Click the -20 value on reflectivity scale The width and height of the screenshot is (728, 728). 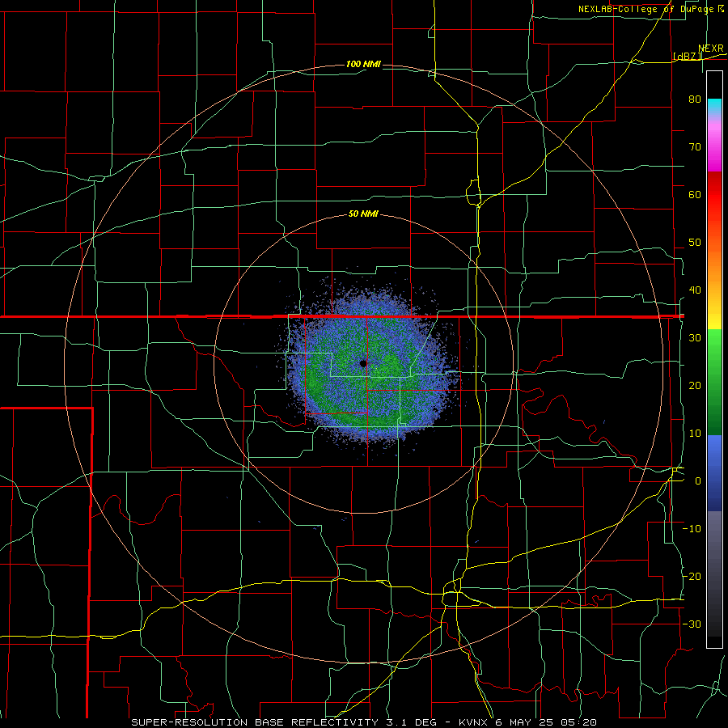(x=692, y=577)
